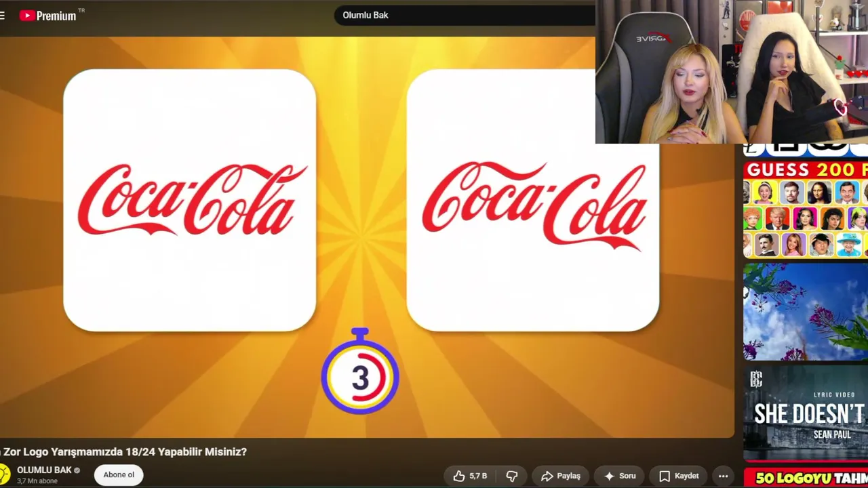
Task: Open the 50 LOGOYU suggested video thumbnail
Action: [806, 478]
